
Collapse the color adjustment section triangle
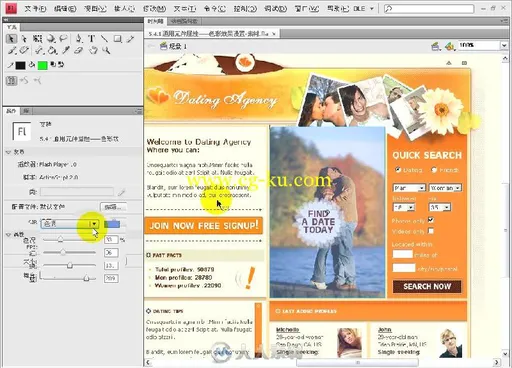click(8, 235)
